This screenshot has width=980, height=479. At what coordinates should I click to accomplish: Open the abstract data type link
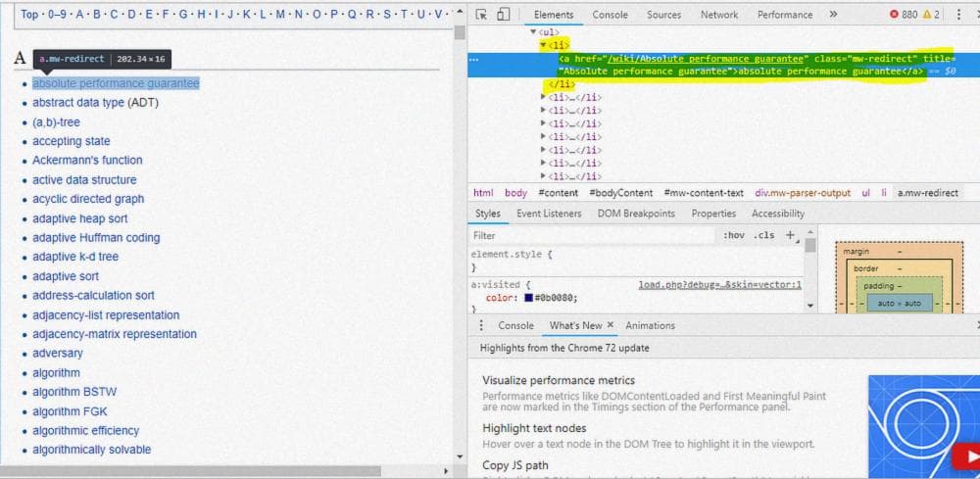pos(78,103)
